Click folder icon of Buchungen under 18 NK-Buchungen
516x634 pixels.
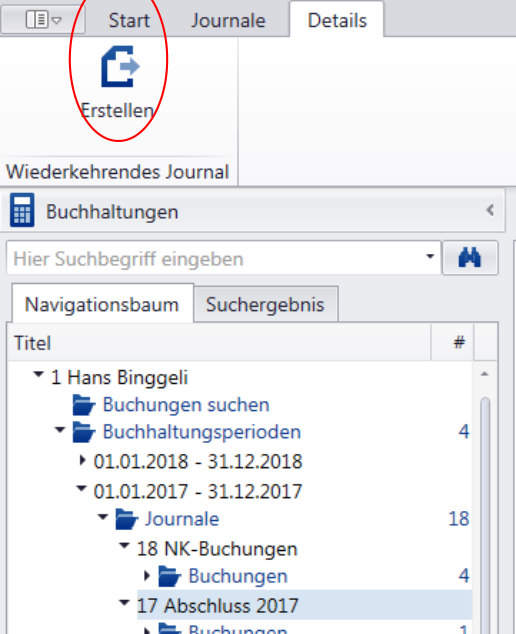[170, 576]
